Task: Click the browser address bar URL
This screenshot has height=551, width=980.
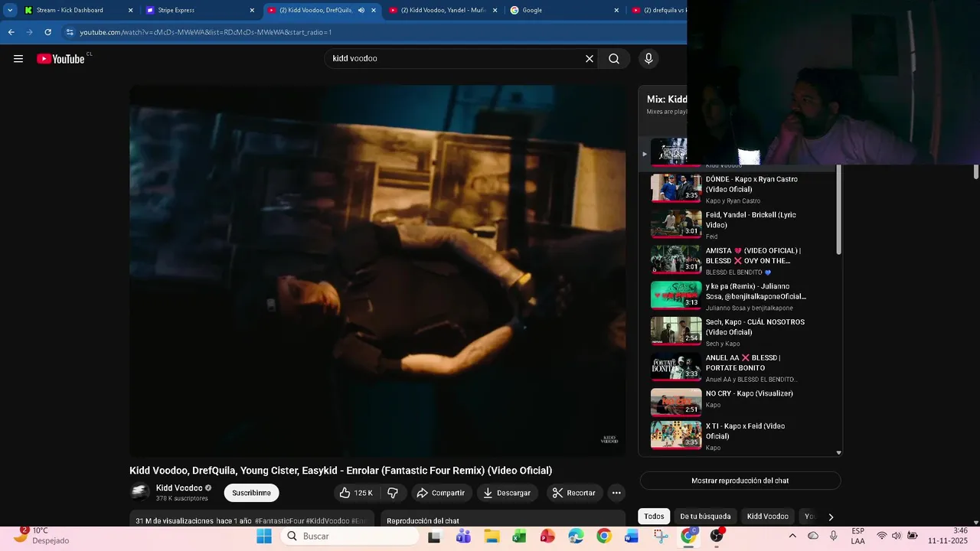Action: [x=206, y=32]
